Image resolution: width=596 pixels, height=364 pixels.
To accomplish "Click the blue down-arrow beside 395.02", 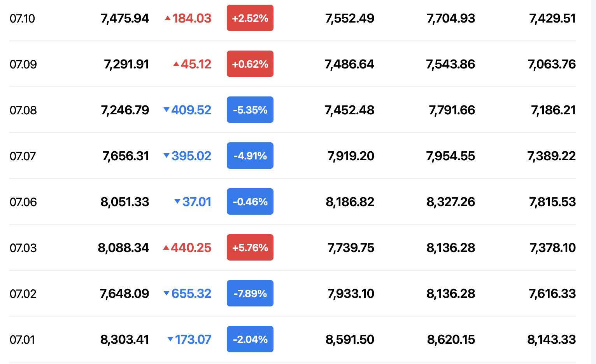I will point(167,156).
